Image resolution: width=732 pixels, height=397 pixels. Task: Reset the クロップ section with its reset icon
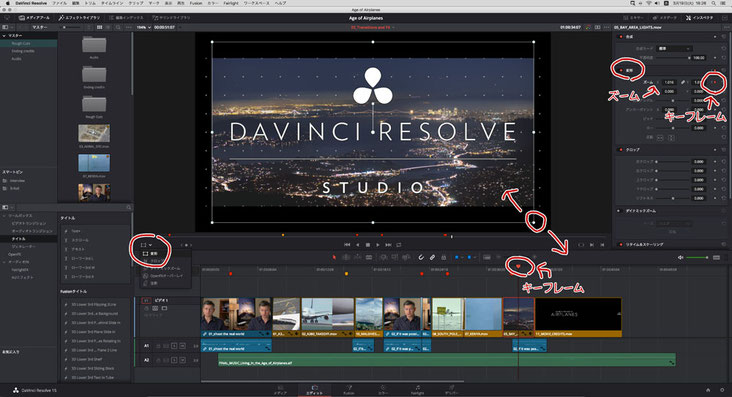coord(724,149)
